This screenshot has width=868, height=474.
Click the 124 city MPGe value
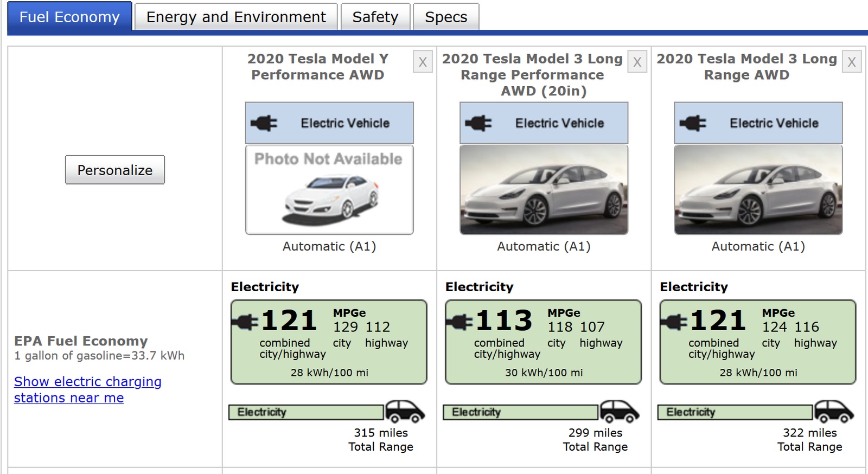point(774,327)
